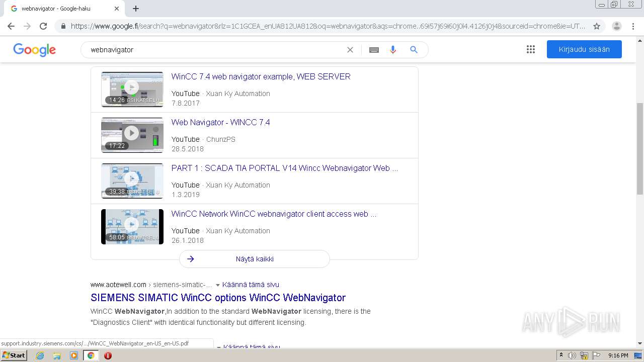Focus the Google search input field
Image resolution: width=644 pixels, height=362 pixels.
[214, 50]
